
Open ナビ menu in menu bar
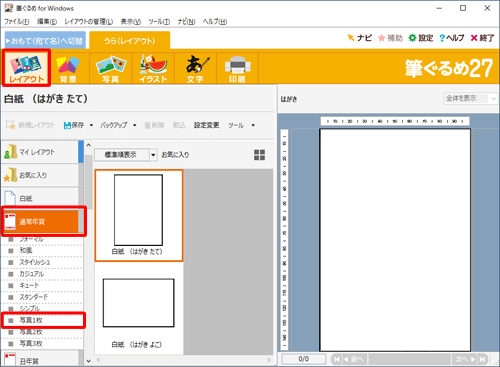tap(186, 22)
